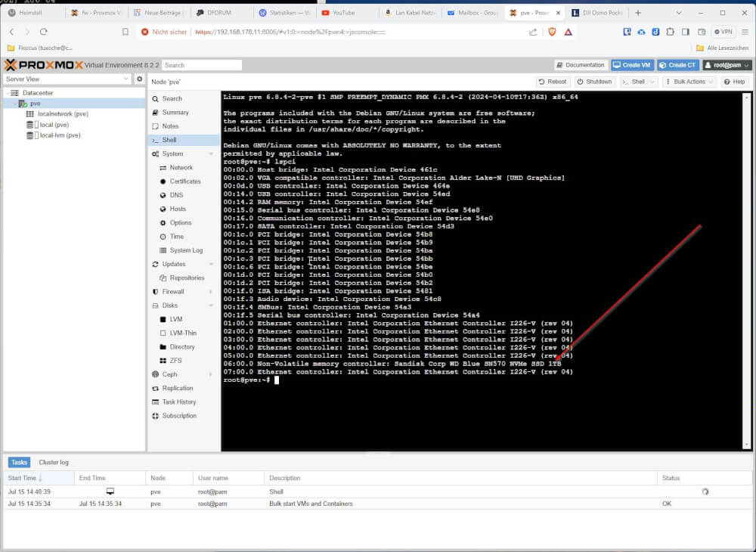
Task: Open the Network settings entry
Action: [x=181, y=167]
